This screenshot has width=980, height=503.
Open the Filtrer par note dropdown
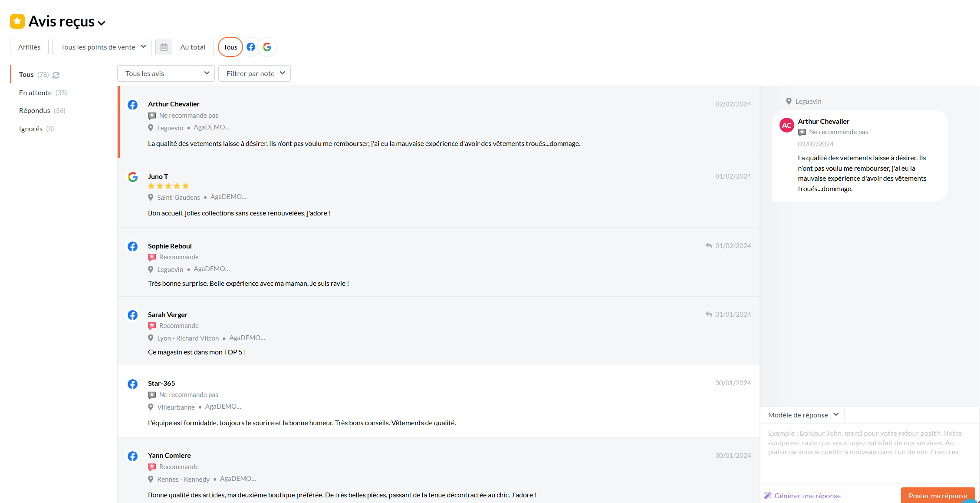click(254, 73)
